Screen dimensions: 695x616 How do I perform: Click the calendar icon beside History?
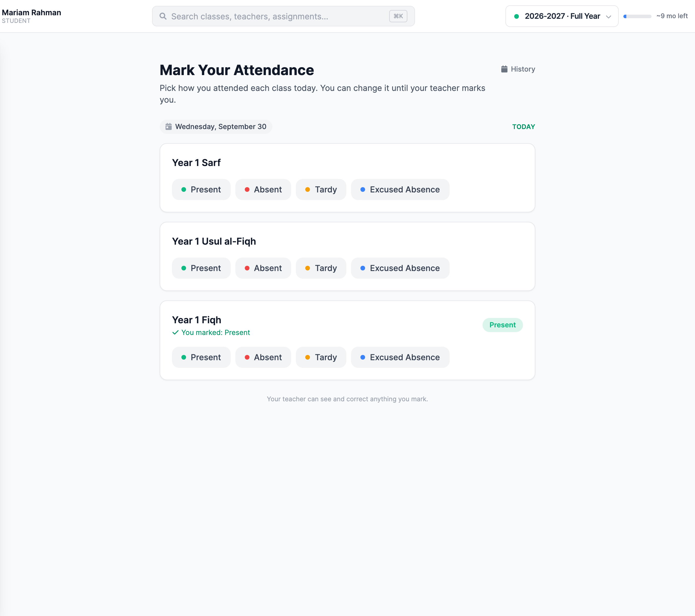[x=504, y=69]
